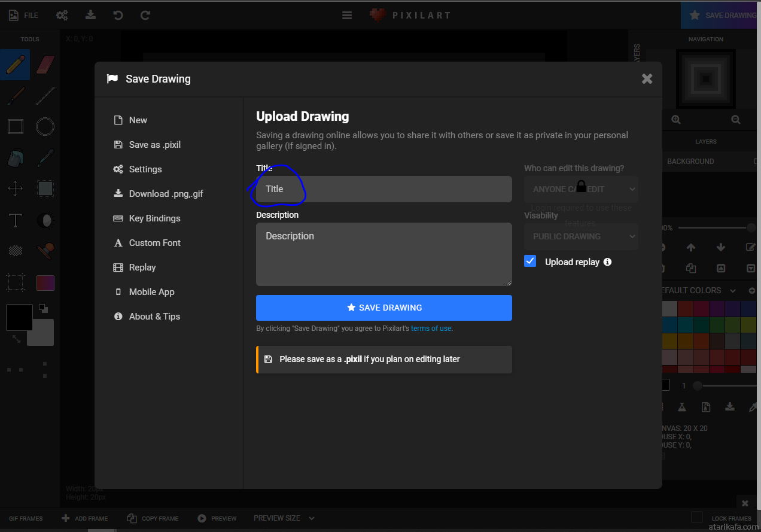Redo the last action

[x=145, y=15]
